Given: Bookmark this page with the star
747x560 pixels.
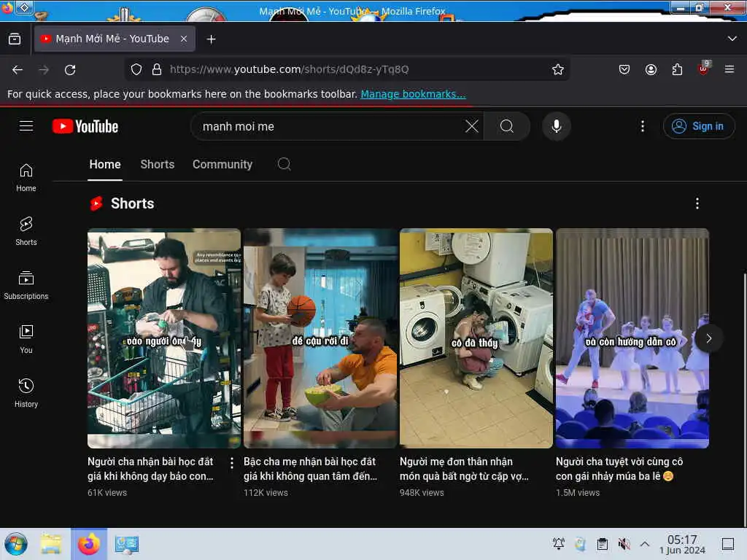Looking at the screenshot, I should [x=558, y=69].
